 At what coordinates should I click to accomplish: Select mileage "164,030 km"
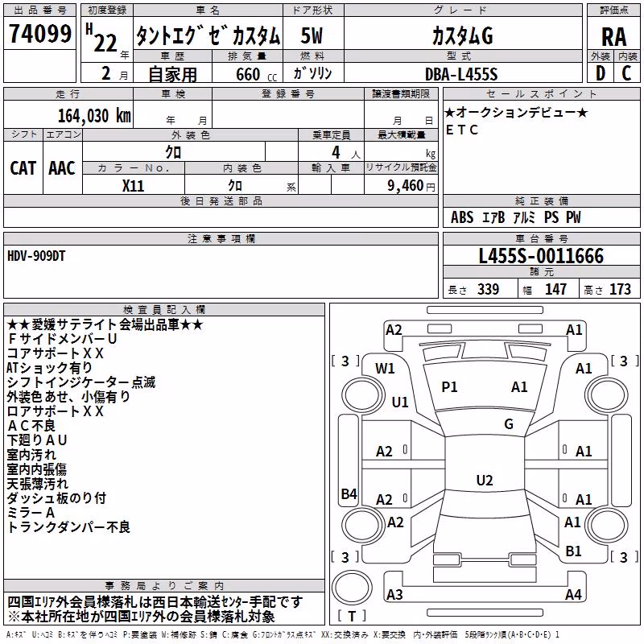point(94,116)
